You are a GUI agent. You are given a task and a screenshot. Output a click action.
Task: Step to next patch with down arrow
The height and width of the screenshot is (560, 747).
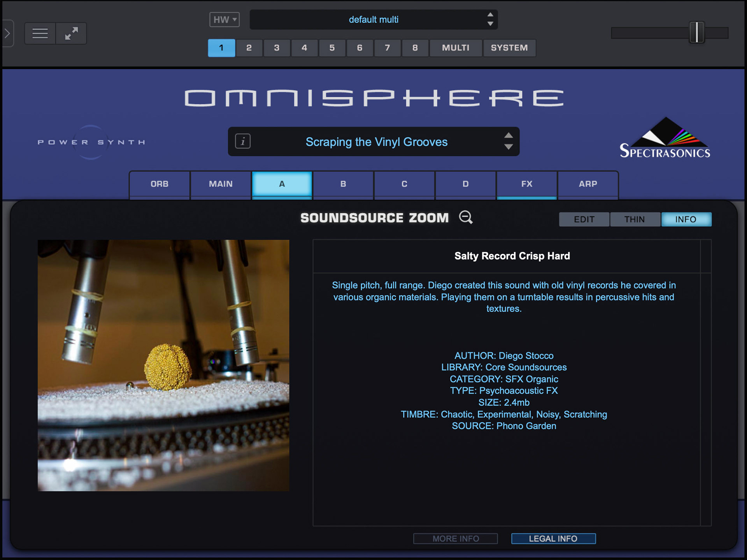[x=508, y=147]
